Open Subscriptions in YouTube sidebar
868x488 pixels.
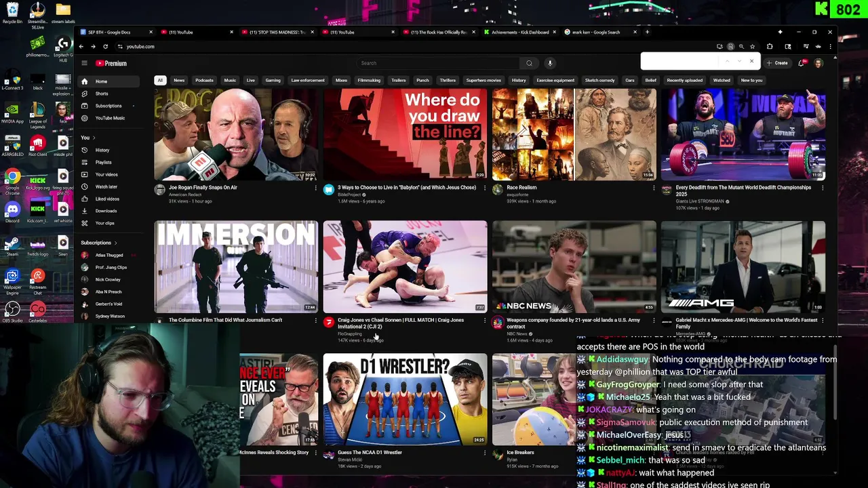pyautogui.click(x=108, y=106)
